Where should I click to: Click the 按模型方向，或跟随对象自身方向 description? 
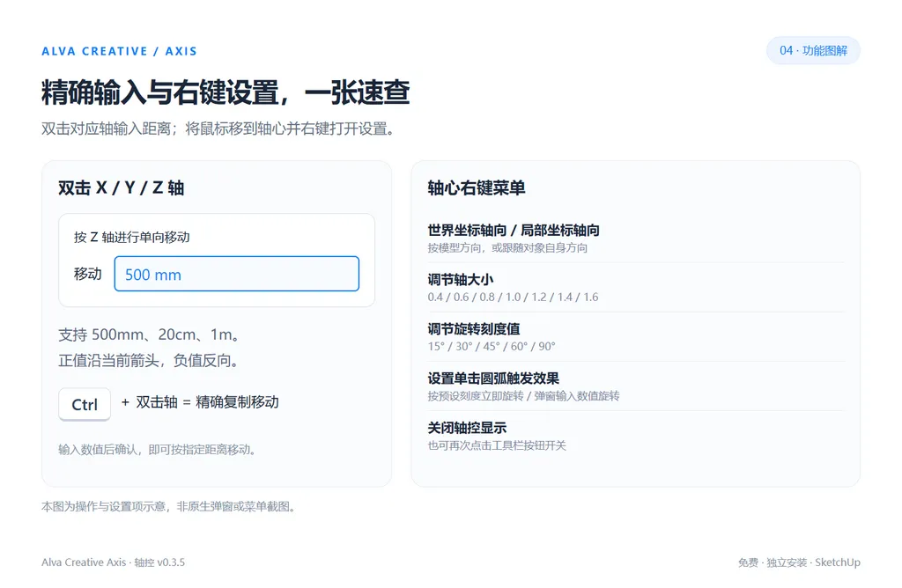click(x=507, y=247)
